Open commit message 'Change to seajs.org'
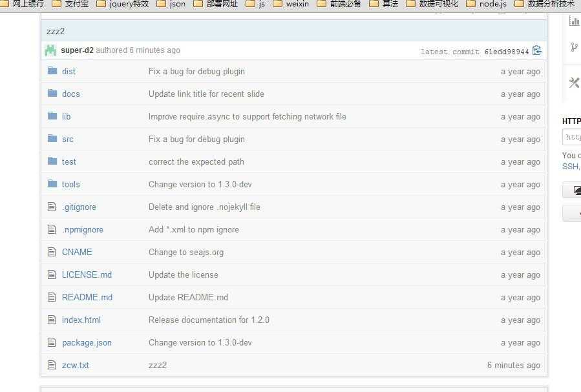Screen dimensions: 581x392 coord(186,252)
